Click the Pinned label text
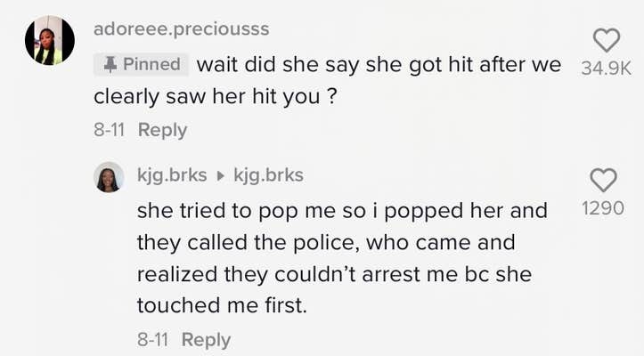This screenshot has height=356, width=644. pyautogui.click(x=151, y=64)
